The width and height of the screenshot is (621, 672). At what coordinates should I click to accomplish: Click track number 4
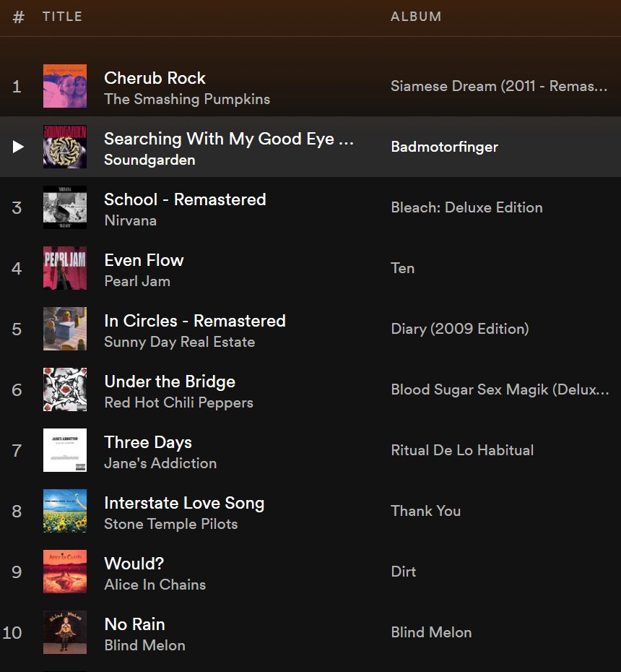pos(17,269)
